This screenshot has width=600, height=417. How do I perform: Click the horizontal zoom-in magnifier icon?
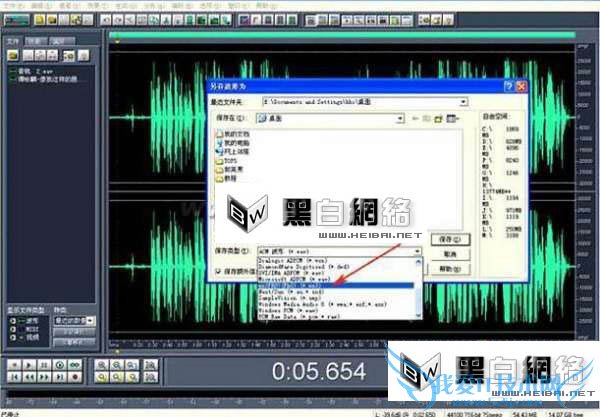pos(103,364)
